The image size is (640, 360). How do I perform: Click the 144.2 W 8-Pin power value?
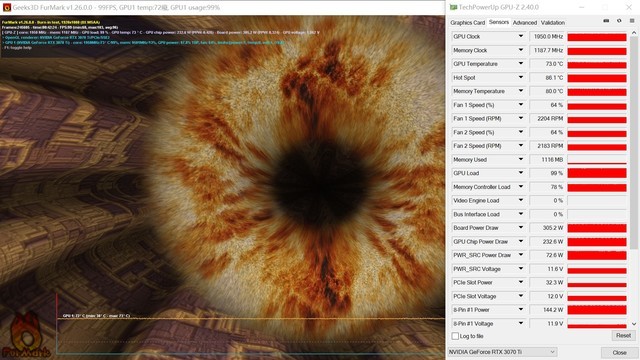[x=553, y=310]
